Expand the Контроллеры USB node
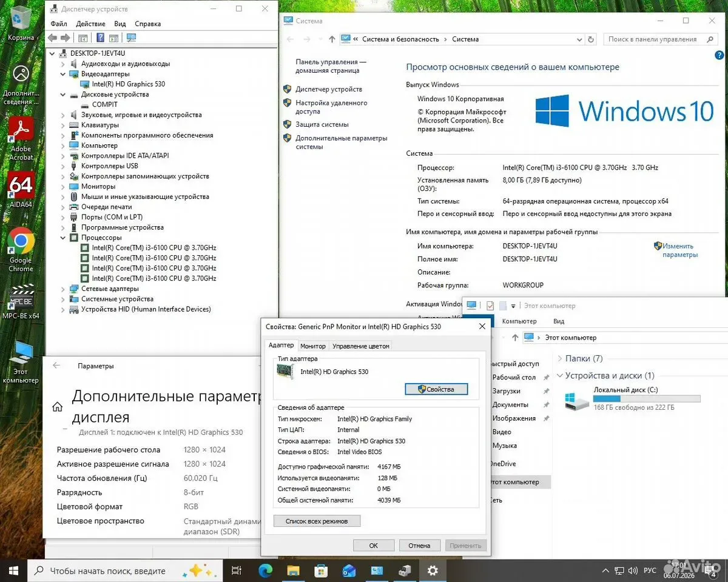 pyautogui.click(x=63, y=166)
